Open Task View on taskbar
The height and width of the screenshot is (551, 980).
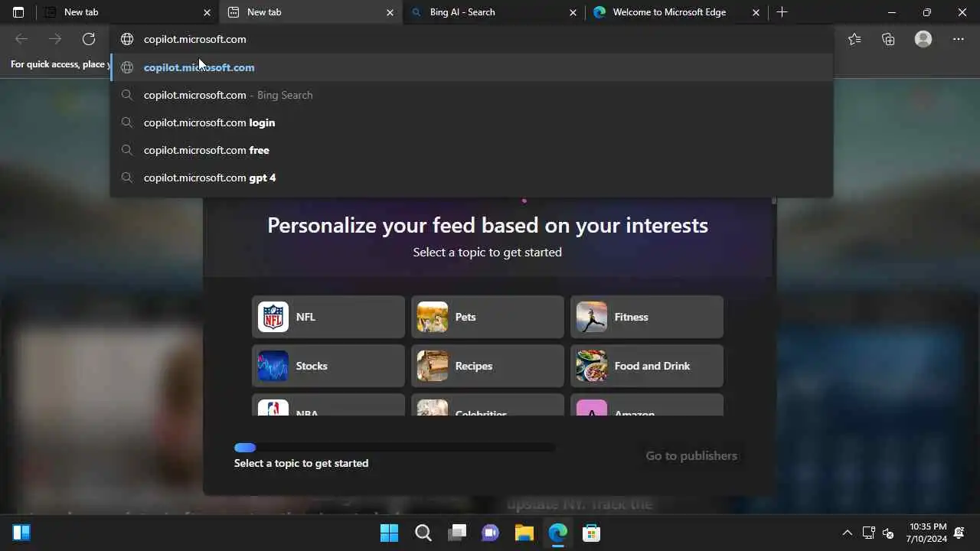tap(456, 533)
